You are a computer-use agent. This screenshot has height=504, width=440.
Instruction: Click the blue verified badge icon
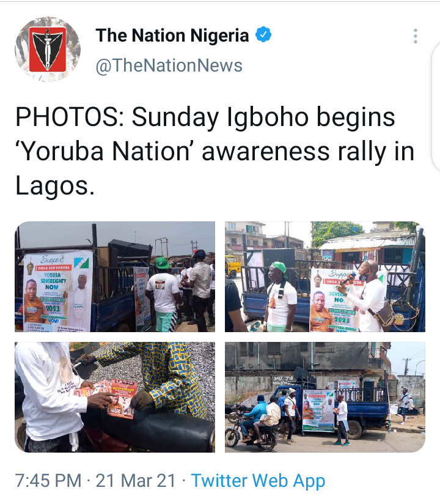click(x=263, y=35)
